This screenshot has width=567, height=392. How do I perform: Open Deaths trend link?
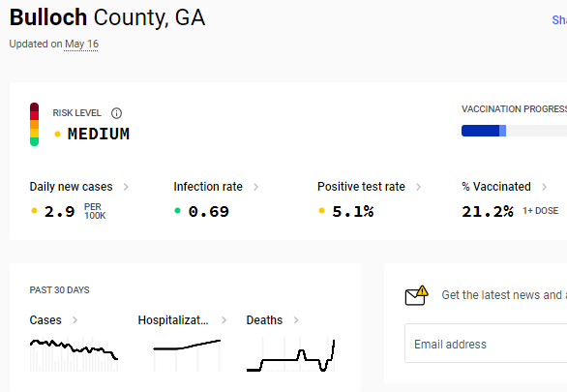tap(273, 320)
